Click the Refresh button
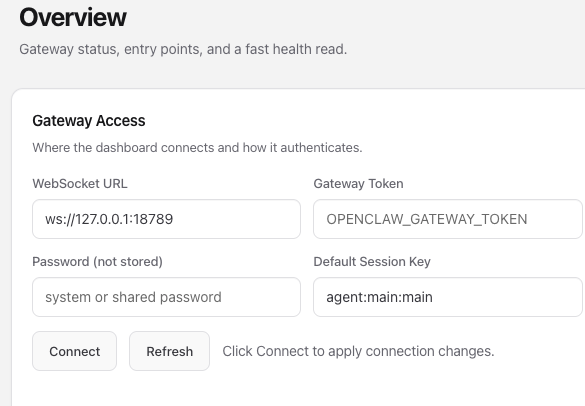Image resolution: width=585 pixels, height=406 pixels. point(169,351)
